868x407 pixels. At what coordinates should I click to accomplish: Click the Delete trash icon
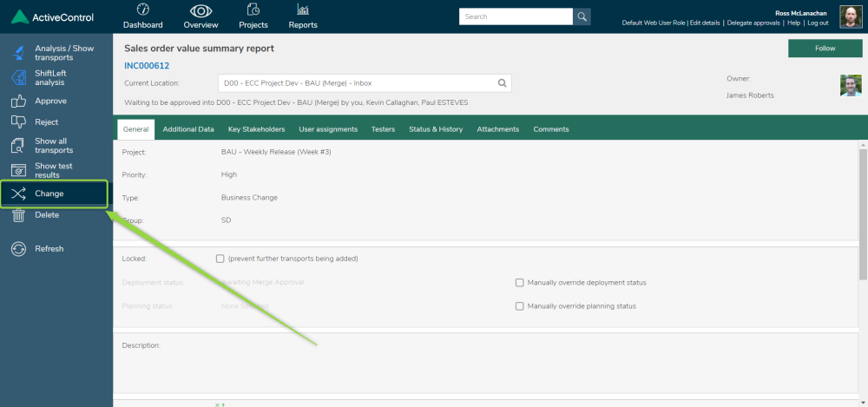pos(19,215)
